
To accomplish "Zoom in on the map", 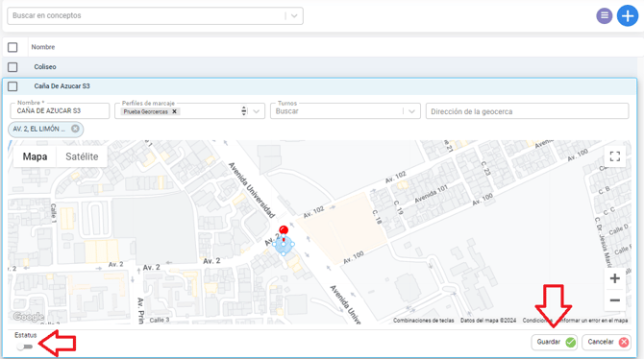I will 615,278.
